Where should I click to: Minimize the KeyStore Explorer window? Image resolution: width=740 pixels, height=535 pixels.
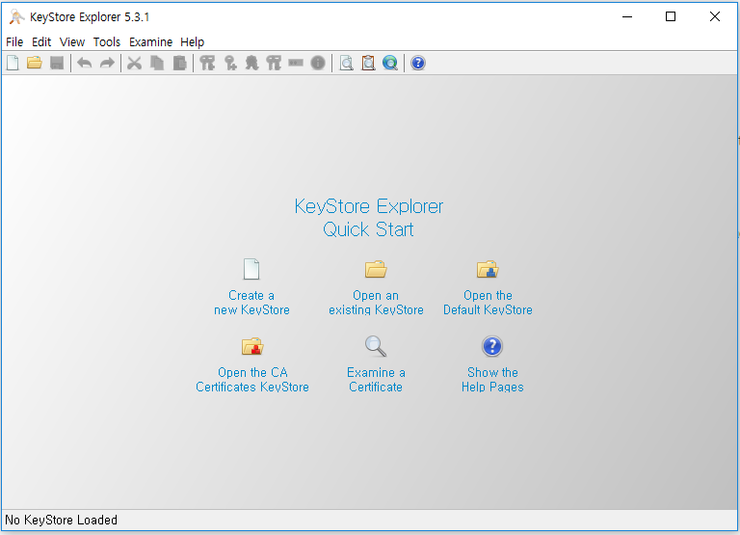[627, 17]
